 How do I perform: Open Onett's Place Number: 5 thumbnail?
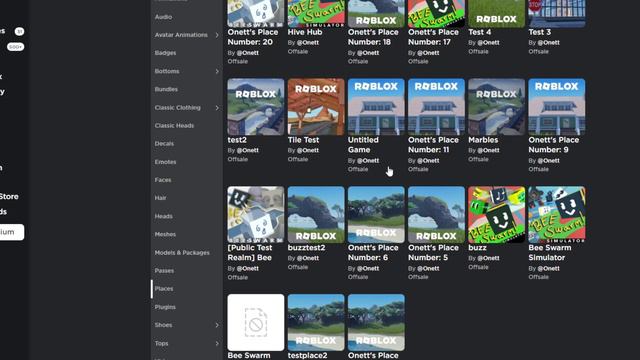pyautogui.click(x=436, y=214)
